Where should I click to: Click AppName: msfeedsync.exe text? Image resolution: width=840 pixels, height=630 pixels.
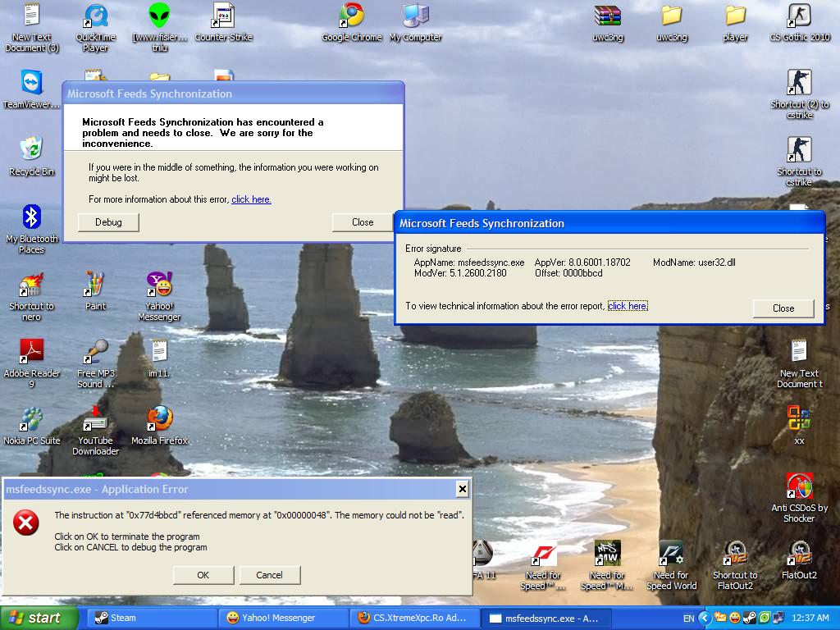point(468,262)
